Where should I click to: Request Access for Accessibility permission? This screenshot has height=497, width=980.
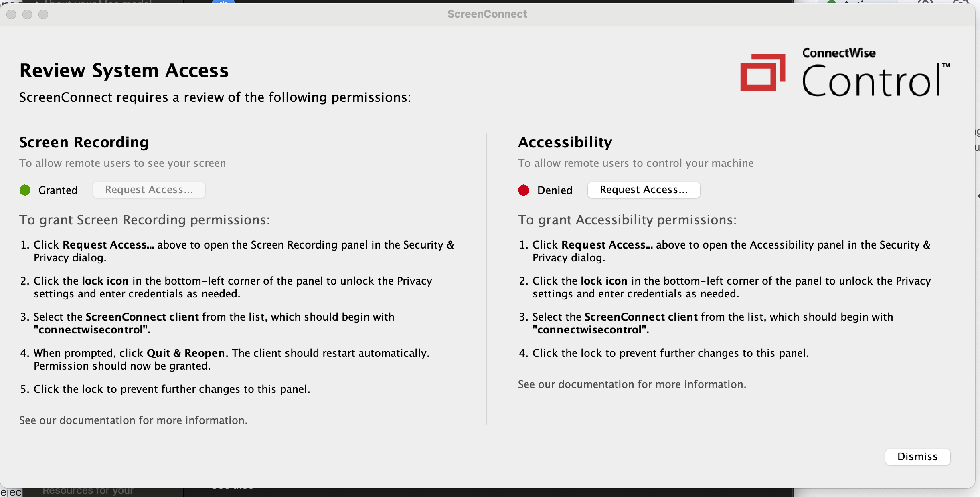click(x=644, y=190)
